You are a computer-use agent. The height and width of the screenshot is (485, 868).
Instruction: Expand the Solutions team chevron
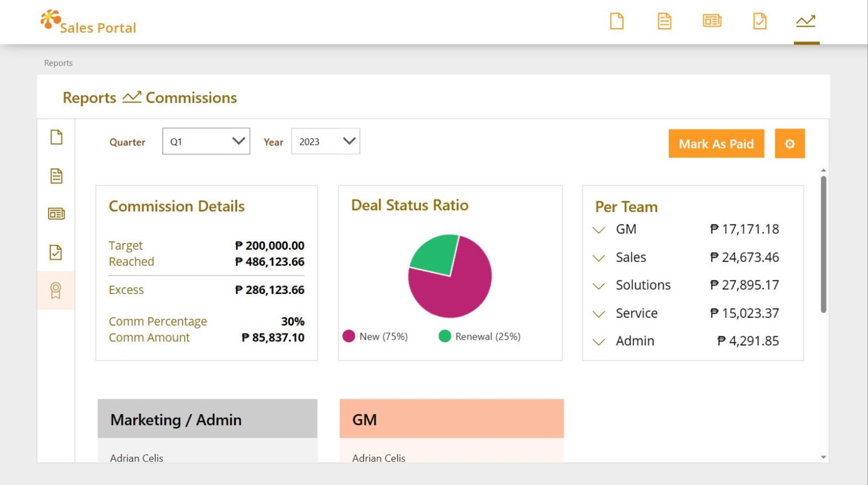[x=598, y=286]
